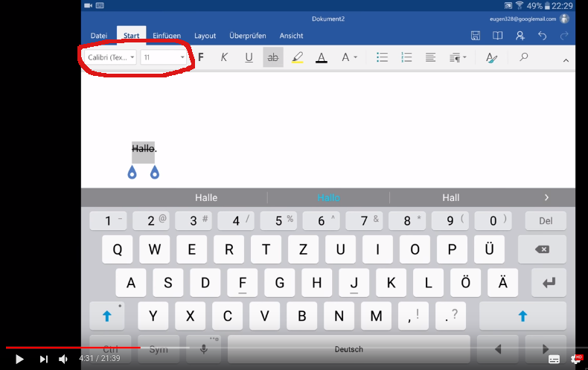Click the Undo arrow

tap(543, 35)
